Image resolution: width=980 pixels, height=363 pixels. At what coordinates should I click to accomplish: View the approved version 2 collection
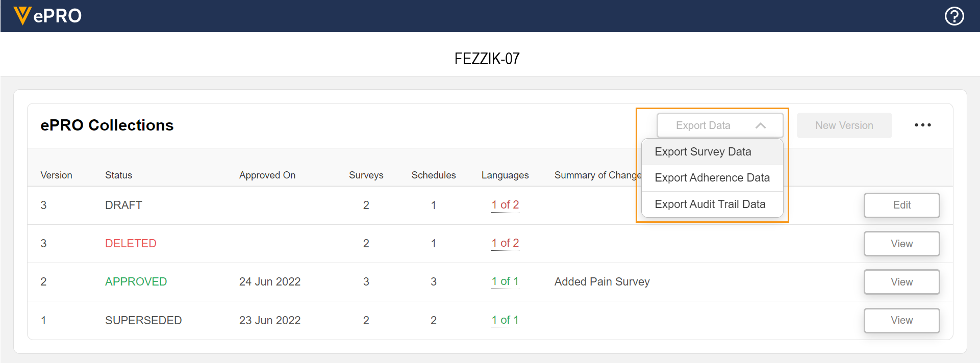901,282
